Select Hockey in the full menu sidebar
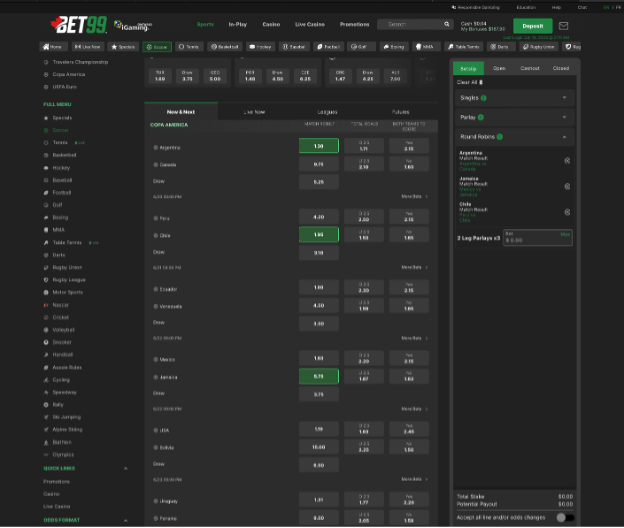The width and height of the screenshot is (624, 528). click(62, 168)
